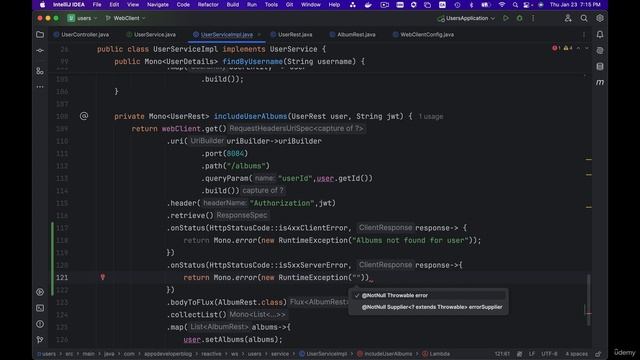Open the Project tool window folder icon
The image size is (640, 360).
point(40,35)
